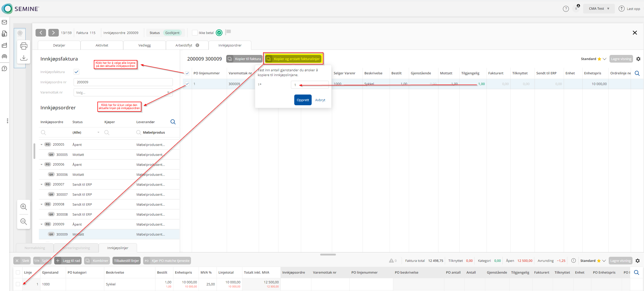
Task: Toggle the Innkjøpsfaktura checkbox
Action: pyautogui.click(x=76, y=72)
